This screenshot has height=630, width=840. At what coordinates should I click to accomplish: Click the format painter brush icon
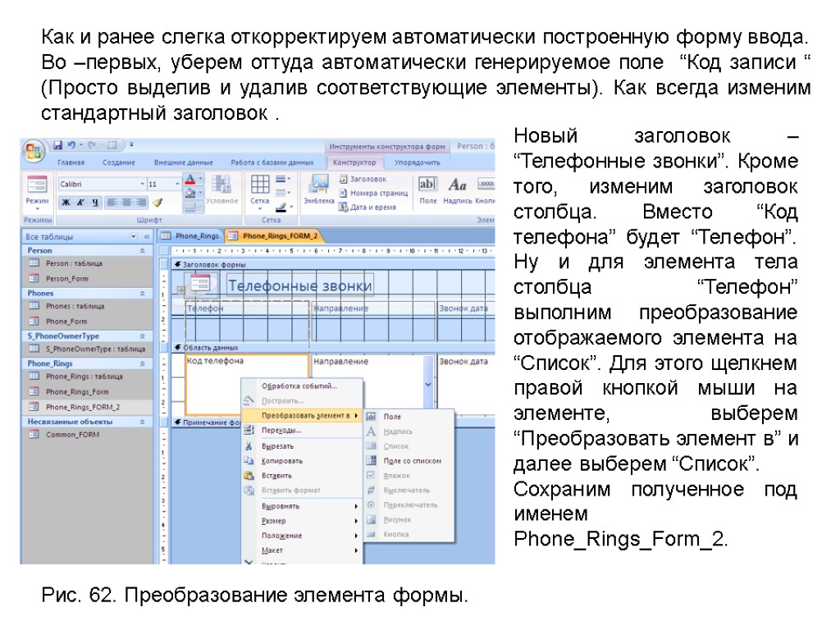coord(157,203)
